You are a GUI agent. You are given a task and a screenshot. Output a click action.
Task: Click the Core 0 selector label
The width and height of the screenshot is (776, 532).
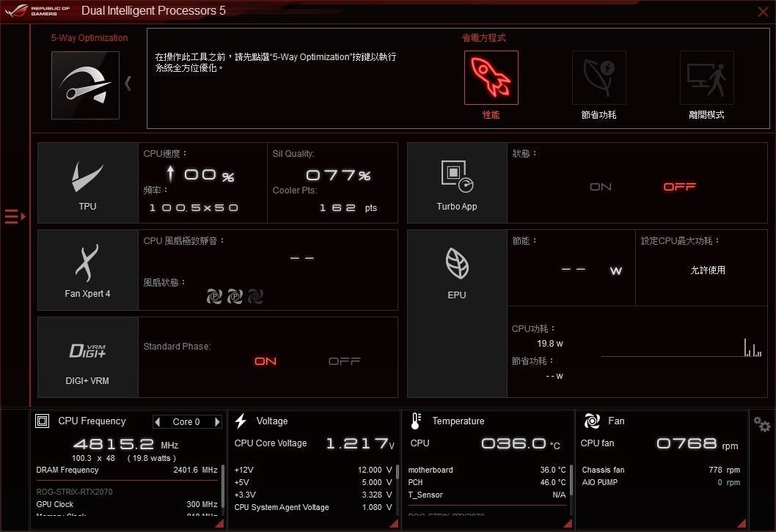(186, 422)
